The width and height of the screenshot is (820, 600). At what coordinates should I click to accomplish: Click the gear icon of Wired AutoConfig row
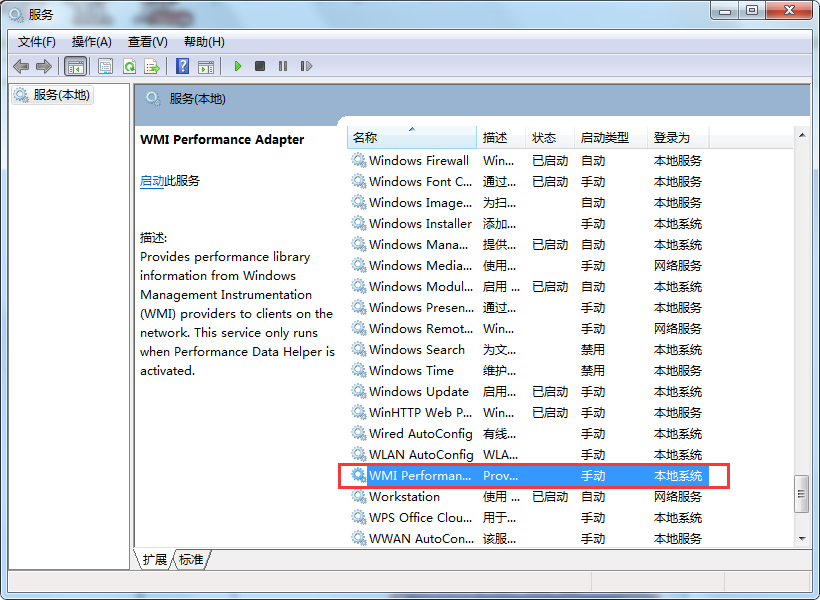pos(359,433)
